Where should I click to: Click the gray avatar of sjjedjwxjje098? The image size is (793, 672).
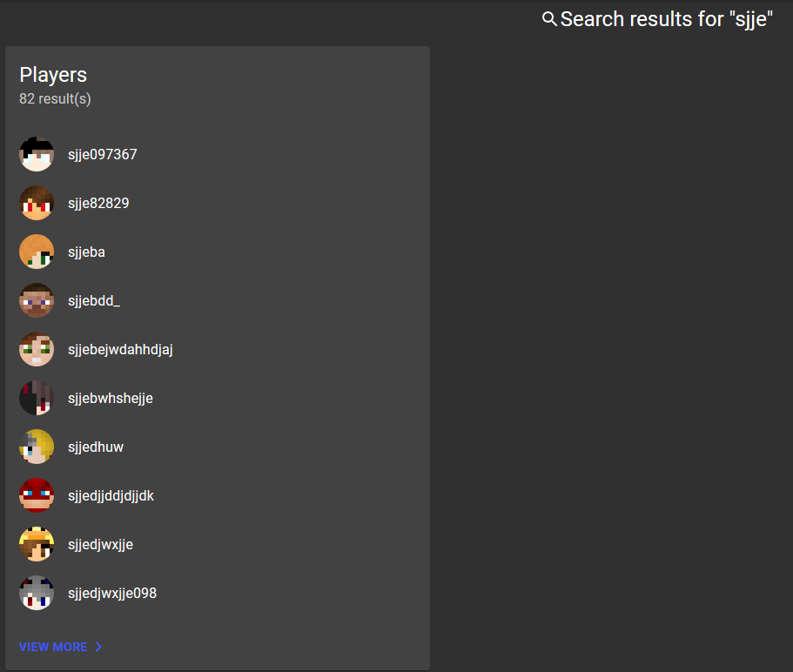(x=37, y=593)
